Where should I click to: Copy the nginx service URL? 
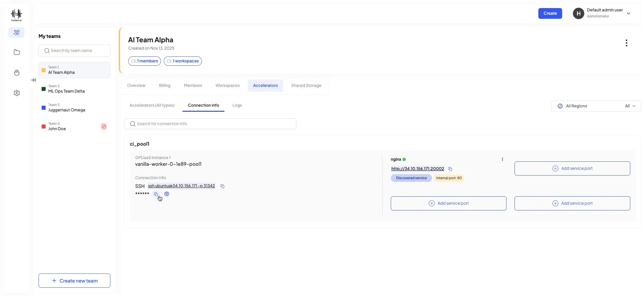tap(450, 169)
